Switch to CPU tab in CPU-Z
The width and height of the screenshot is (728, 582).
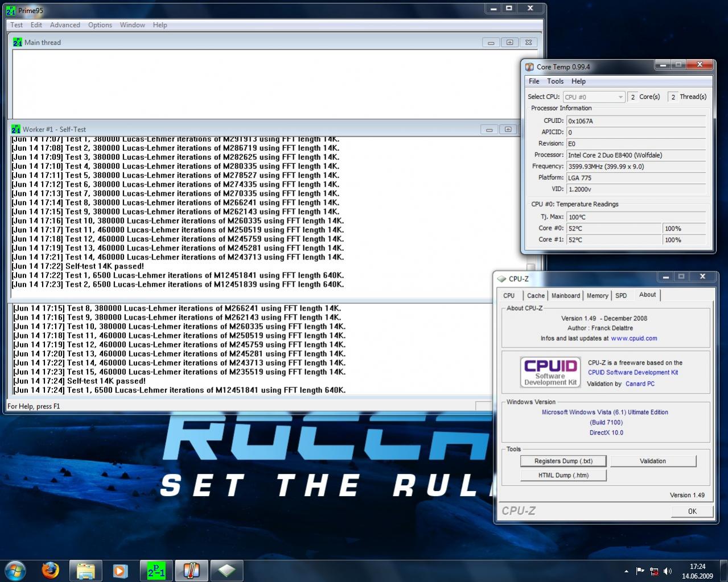(509, 295)
